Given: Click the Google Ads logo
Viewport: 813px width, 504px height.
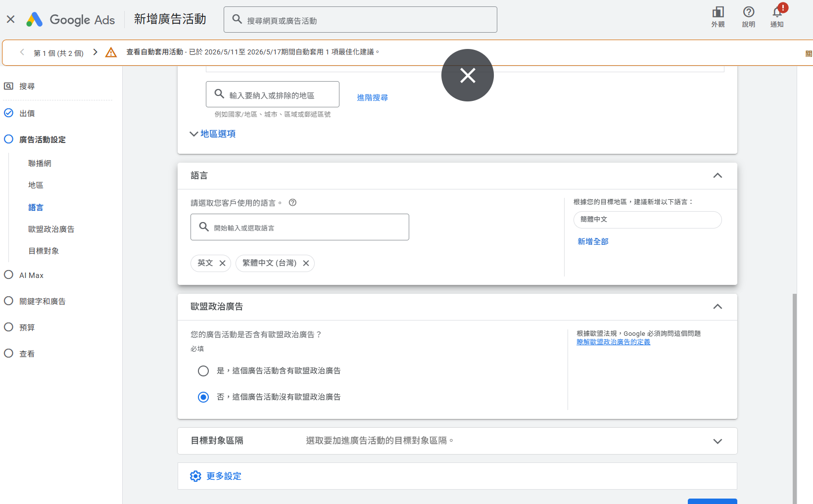Looking at the screenshot, I should [x=71, y=20].
